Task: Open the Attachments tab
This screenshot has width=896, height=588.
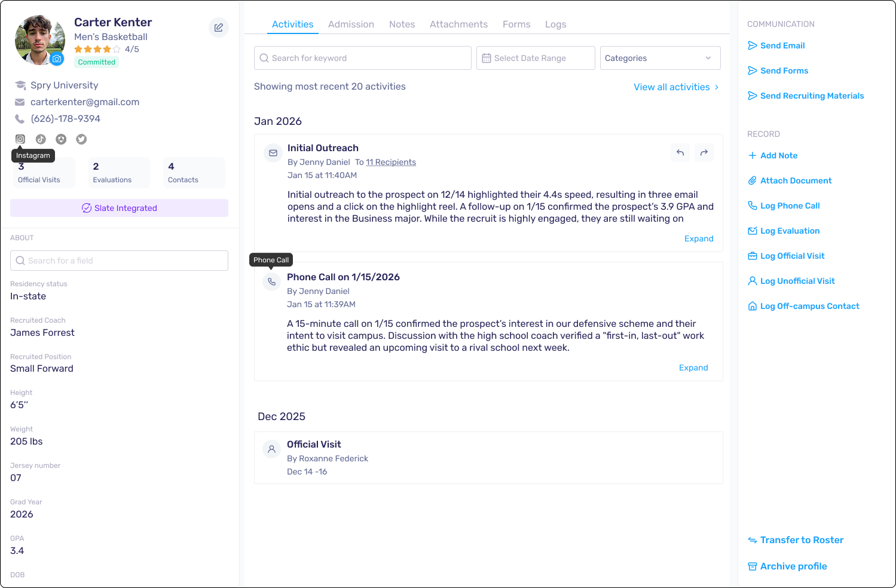Action: tap(458, 24)
